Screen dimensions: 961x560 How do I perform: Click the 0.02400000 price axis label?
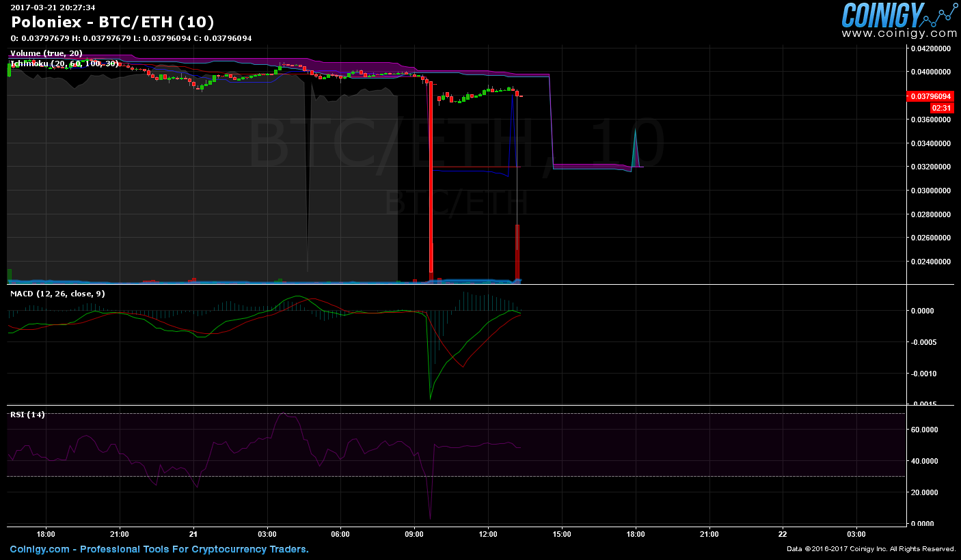point(931,262)
